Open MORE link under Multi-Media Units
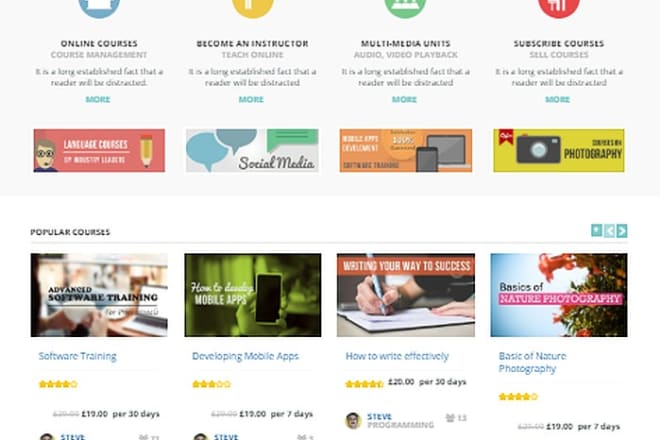Screen dimensions: 660x440 [404, 99]
